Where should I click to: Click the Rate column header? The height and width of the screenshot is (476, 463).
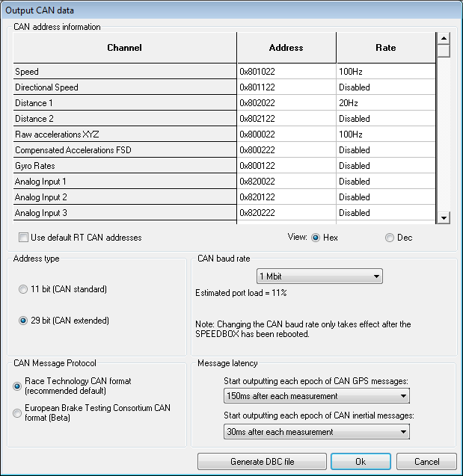click(385, 48)
